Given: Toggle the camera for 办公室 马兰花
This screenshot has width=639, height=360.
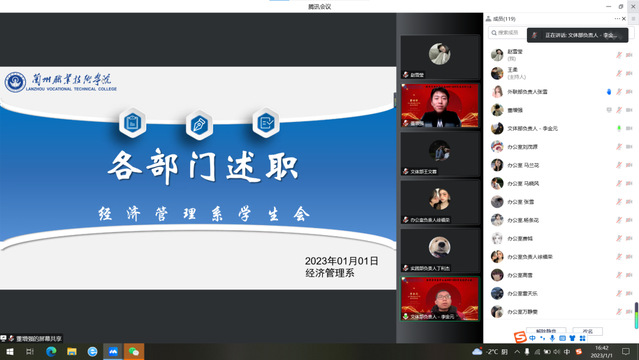Looking at the screenshot, I should (x=629, y=165).
